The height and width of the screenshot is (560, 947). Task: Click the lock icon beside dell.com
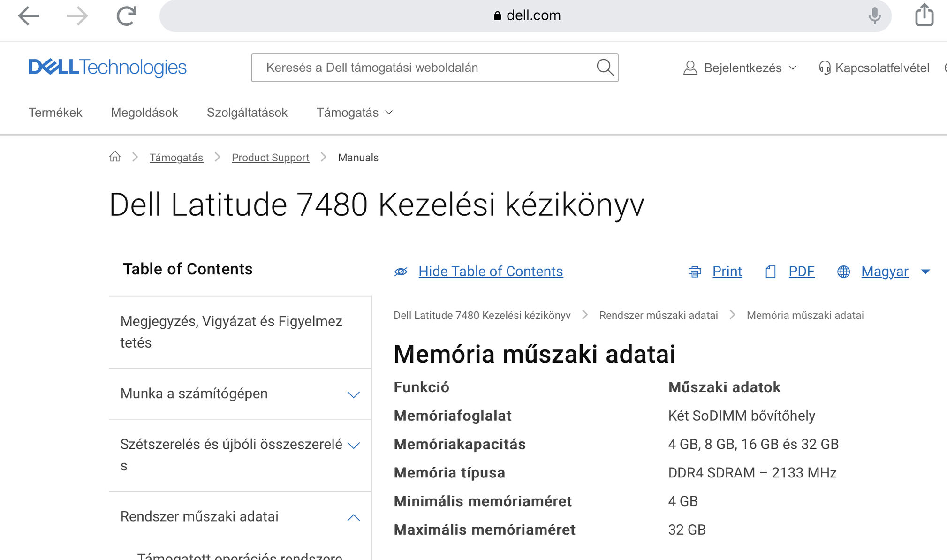pyautogui.click(x=498, y=15)
